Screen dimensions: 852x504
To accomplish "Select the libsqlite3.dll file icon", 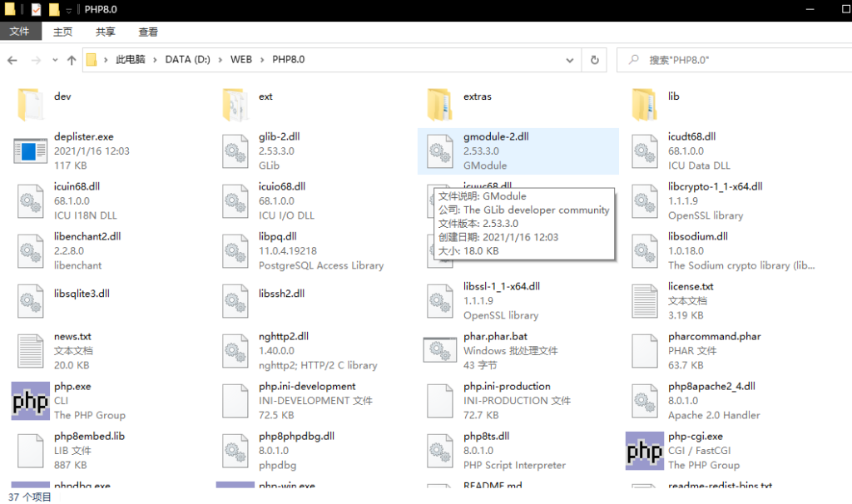I will 31,301.
